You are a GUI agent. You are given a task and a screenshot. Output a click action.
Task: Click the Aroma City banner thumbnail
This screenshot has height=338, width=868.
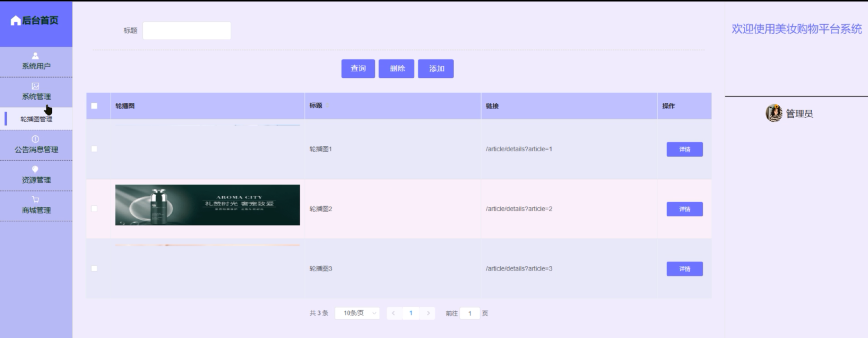pos(207,205)
